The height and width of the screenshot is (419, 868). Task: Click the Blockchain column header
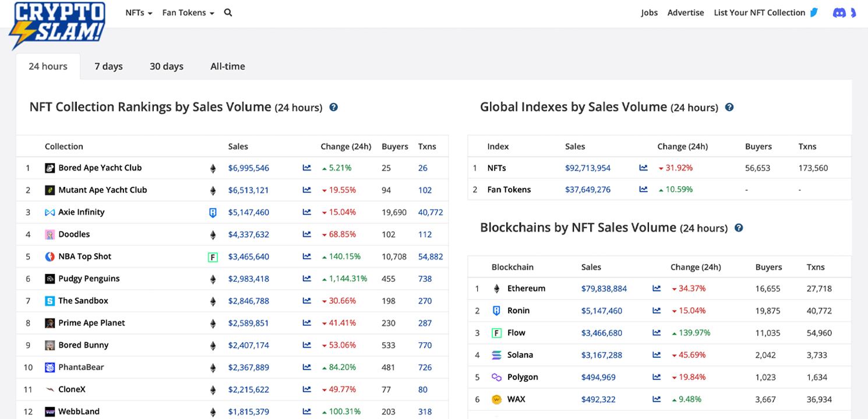(513, 267)
